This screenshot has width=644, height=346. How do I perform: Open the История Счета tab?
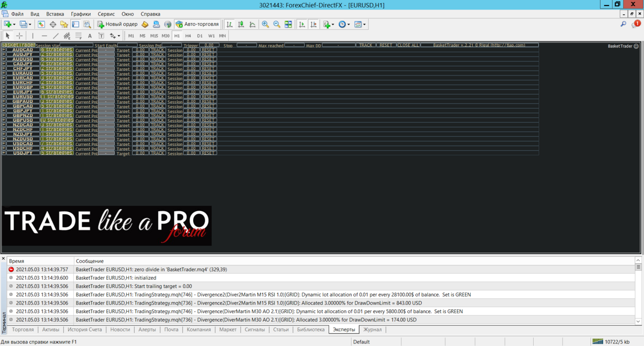(x=85, y=330)
